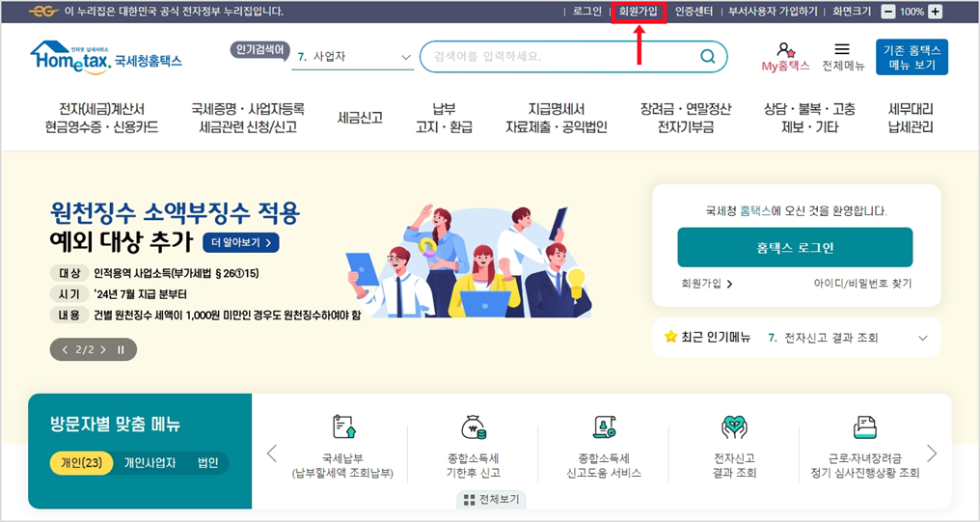Viewport: 980px width, 522px height.
Task: Open 전자신고 결과 조회 icon
Action: point(734,427)
